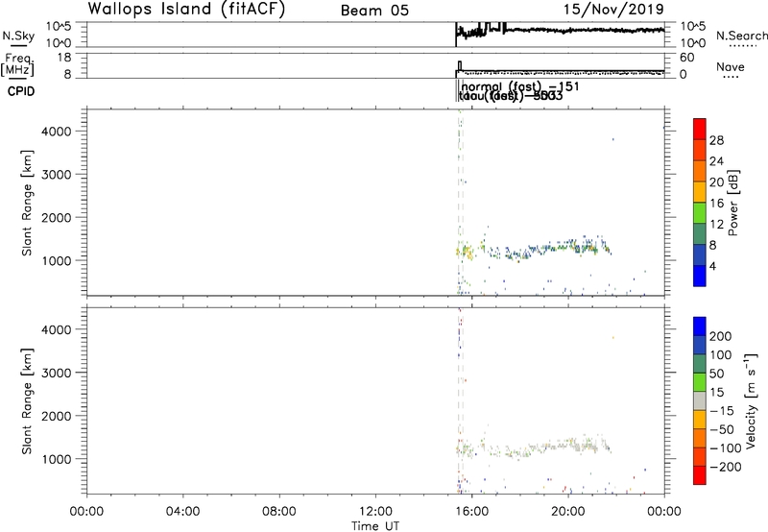
Task: Click the power scatter band near 1000 km
Action: [534, 250]
